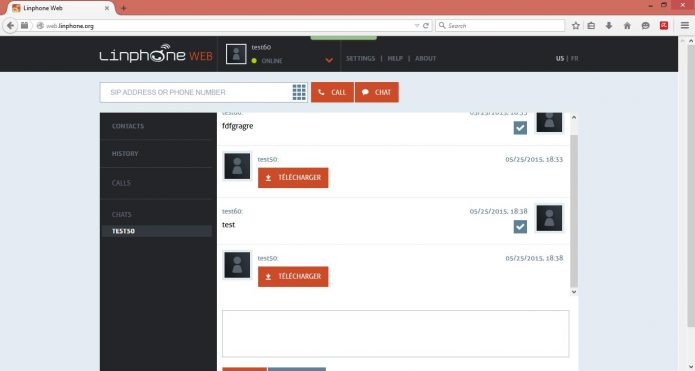The image size is (695, 371).
Task: Expand the online status dropdown arrow
Action: [x=329, y=60]
